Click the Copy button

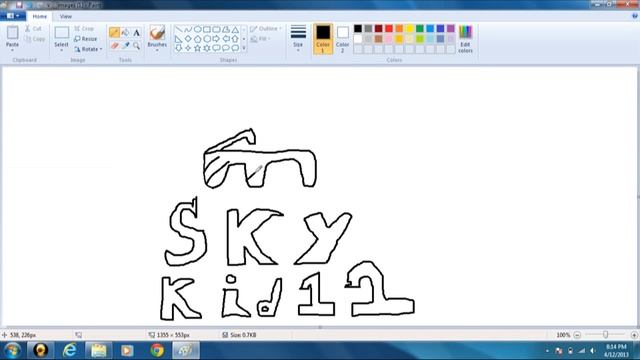[35, 39]
